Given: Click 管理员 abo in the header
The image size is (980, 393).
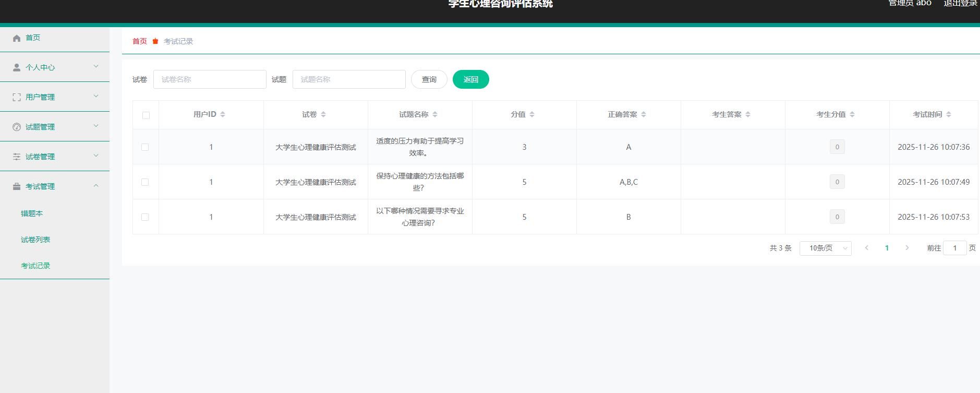Looking at the screenshot, I should pyautogui.click(x=910, y=3).
